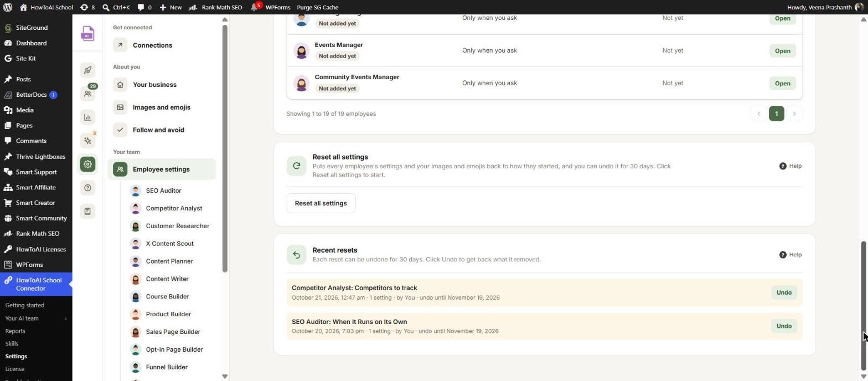The width and height of the screenshot is (868, 381).
Task: Open the Events Manager settings
Action: [782, 51]
